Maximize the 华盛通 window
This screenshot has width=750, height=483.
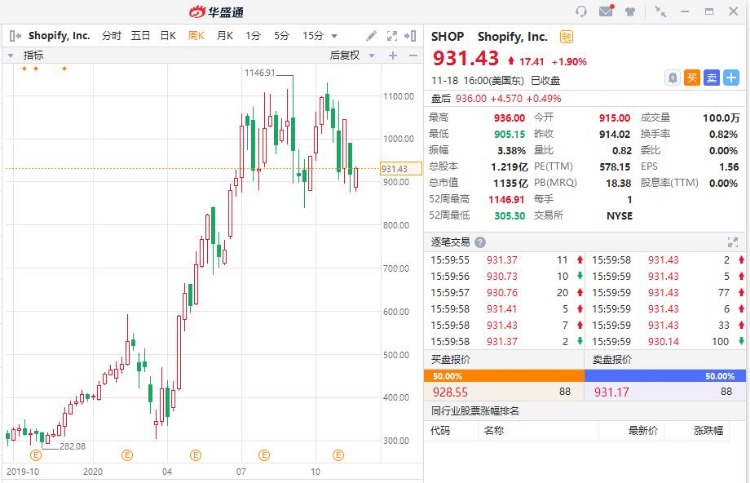(x=709, y=11)
